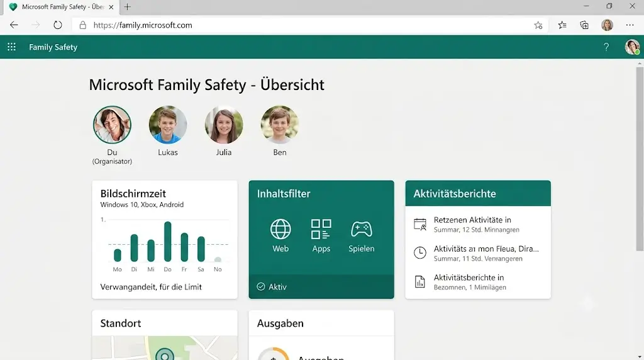
Task: Select the Web globe icon
Action: pos(280,229)
